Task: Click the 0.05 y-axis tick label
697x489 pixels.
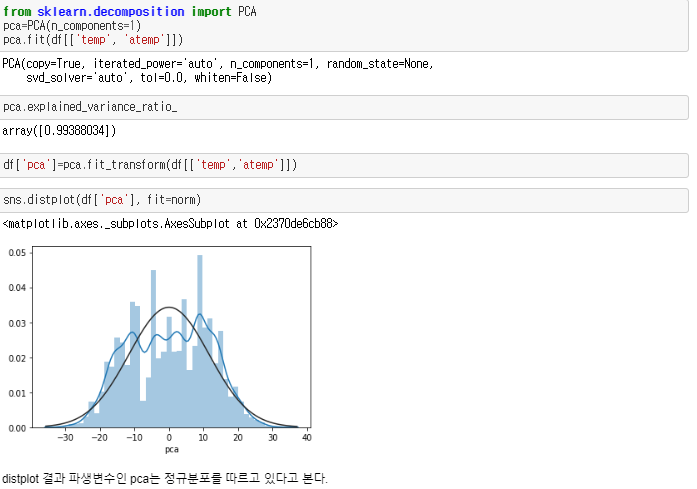Action: [17, 253]
